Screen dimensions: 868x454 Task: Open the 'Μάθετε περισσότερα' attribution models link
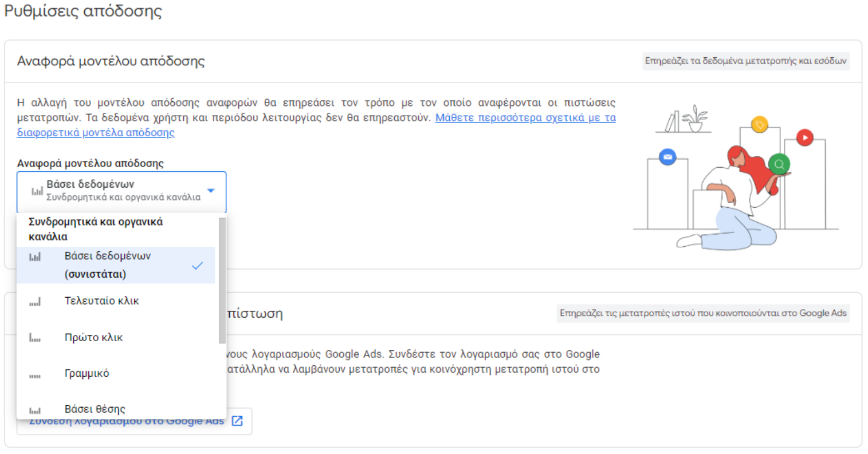click(525, 118)
